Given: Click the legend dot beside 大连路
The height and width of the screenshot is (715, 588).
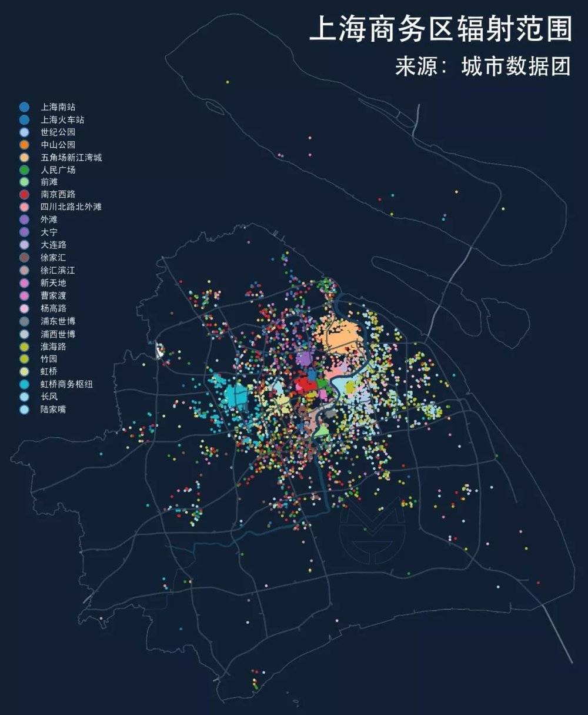Looking at the screenshot, I should tap(24, 245).
